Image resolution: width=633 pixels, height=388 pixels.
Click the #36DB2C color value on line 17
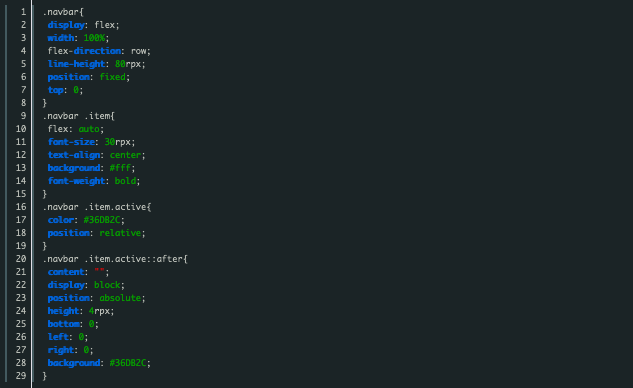102,220
